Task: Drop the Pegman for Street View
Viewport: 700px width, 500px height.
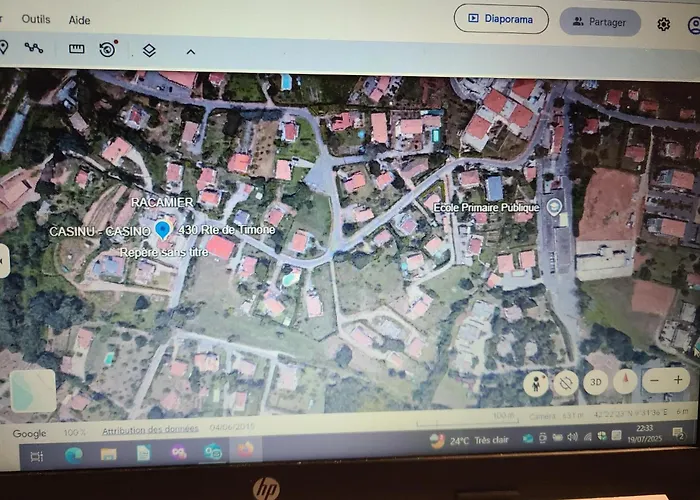Action: pos(536,382)
